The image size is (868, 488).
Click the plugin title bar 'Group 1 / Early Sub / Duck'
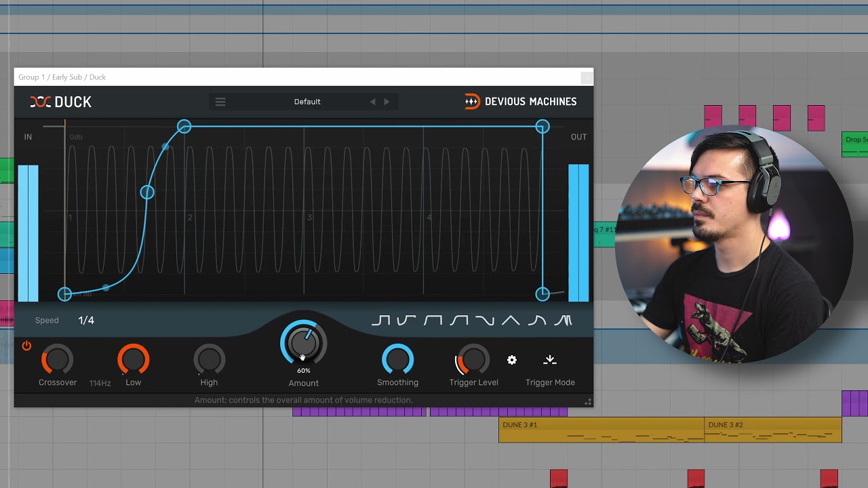62,77
